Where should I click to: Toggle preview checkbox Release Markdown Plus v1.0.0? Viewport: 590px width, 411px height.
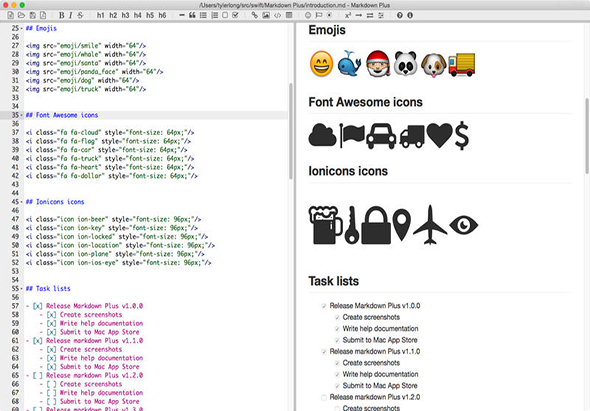324,306
